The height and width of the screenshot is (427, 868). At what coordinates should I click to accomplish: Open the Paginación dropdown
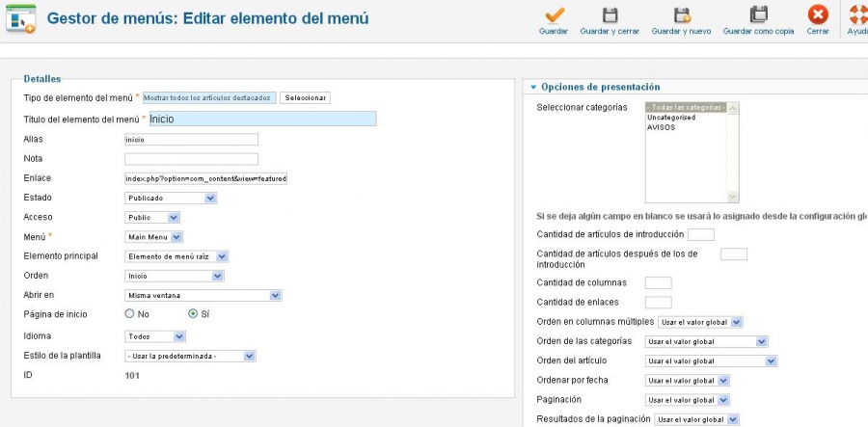click(687, 400)
